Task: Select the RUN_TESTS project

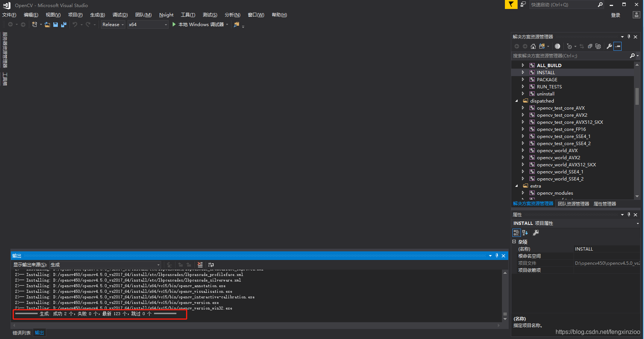Action: click(x=549, y=87)
